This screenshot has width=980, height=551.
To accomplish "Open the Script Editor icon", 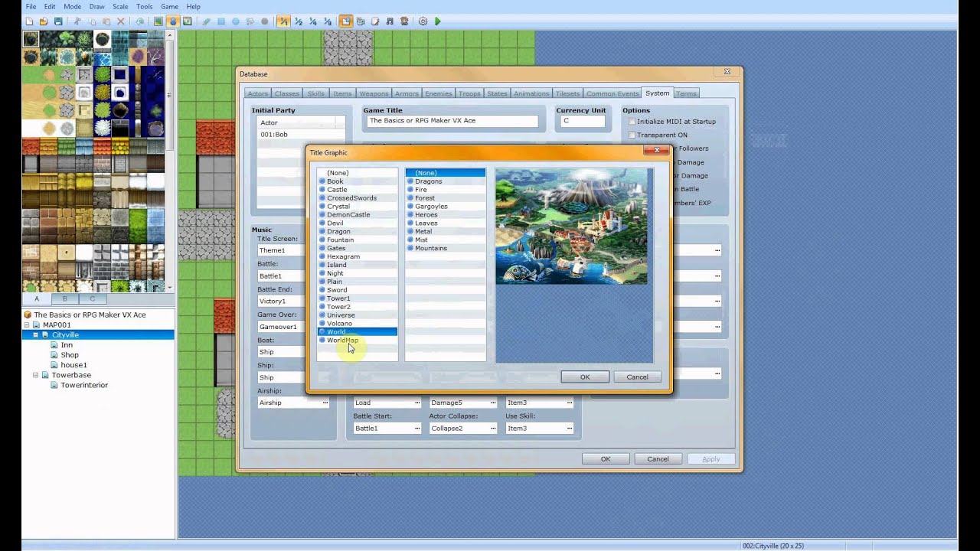I will 375,21.
